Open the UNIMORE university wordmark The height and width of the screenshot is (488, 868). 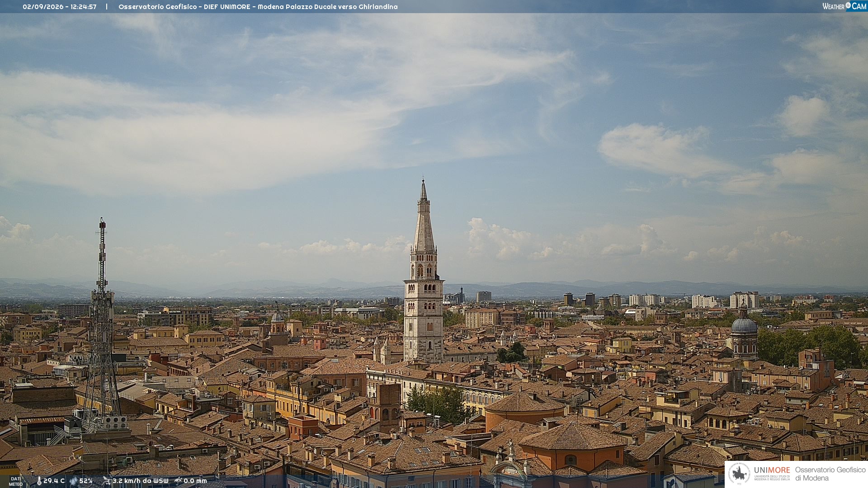coord(772,470)
